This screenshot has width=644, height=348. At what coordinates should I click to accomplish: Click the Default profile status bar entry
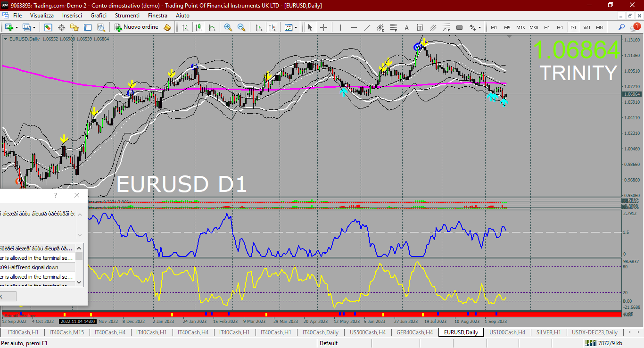tap(329, 343)
